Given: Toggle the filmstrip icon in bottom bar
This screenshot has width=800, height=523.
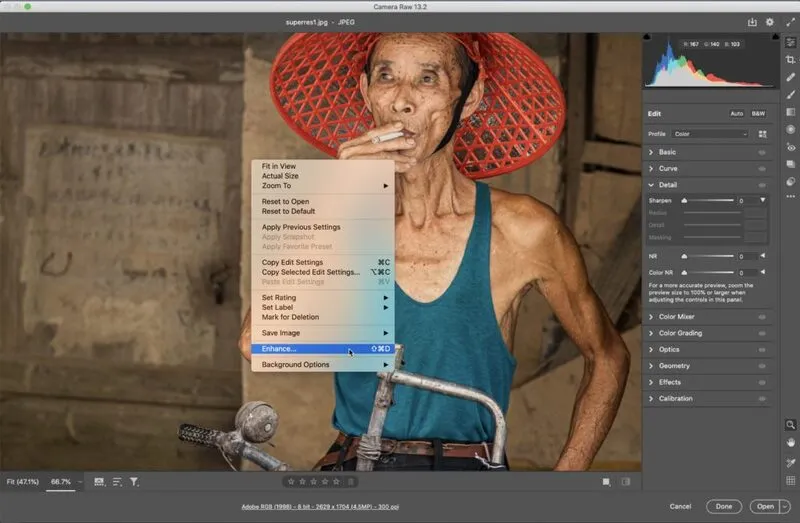Looking at the screenshot, I should pyautogui.click(x=99, y=482).
